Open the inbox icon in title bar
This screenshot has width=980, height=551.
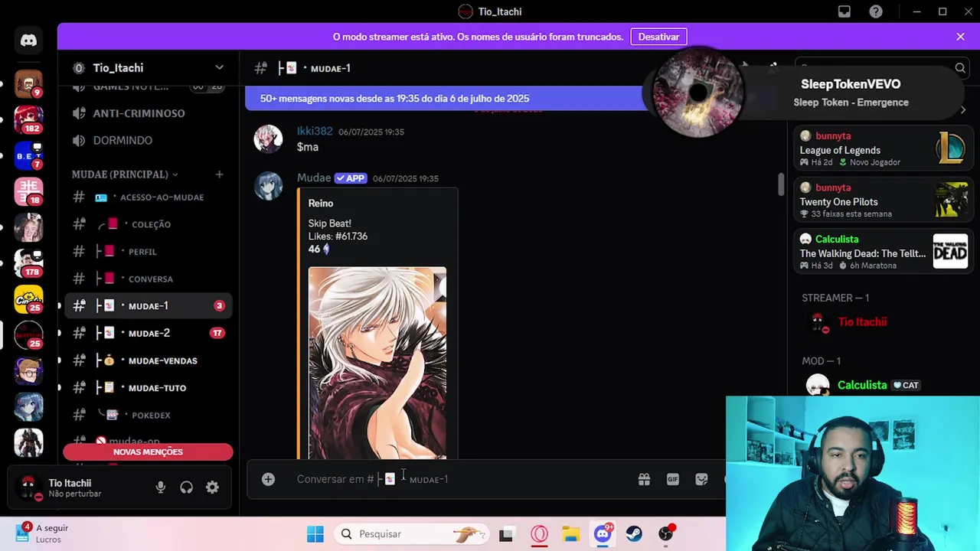coord(844,11)
